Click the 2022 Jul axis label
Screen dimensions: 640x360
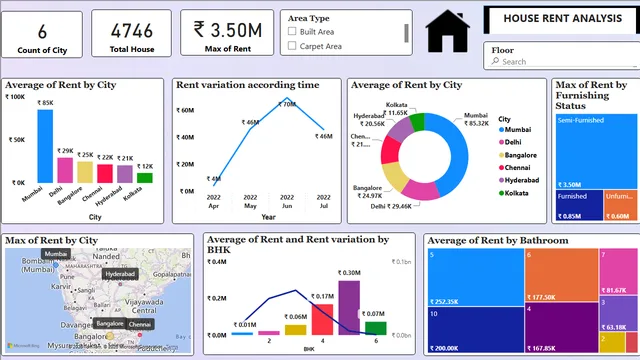click(324, 201)
